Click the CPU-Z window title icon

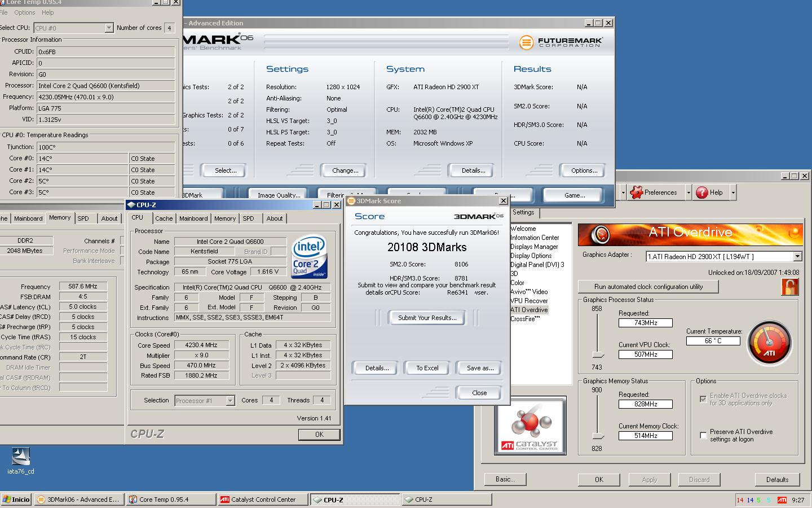click(131, 205)
